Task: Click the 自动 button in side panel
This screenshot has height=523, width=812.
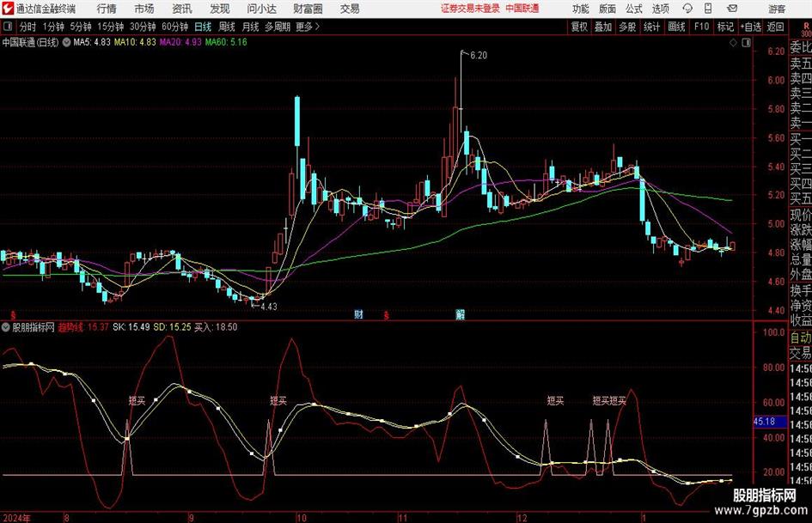Action: [x=801, y=338]
